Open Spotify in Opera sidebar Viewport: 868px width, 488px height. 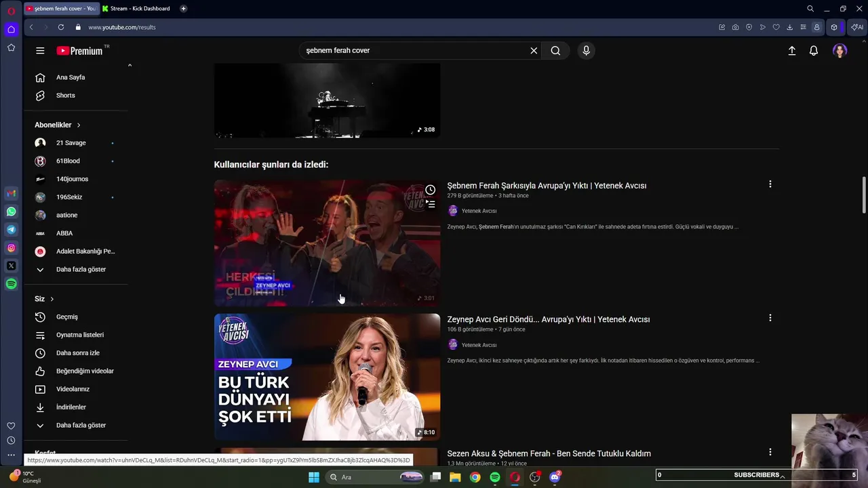(x=11, y=284)
